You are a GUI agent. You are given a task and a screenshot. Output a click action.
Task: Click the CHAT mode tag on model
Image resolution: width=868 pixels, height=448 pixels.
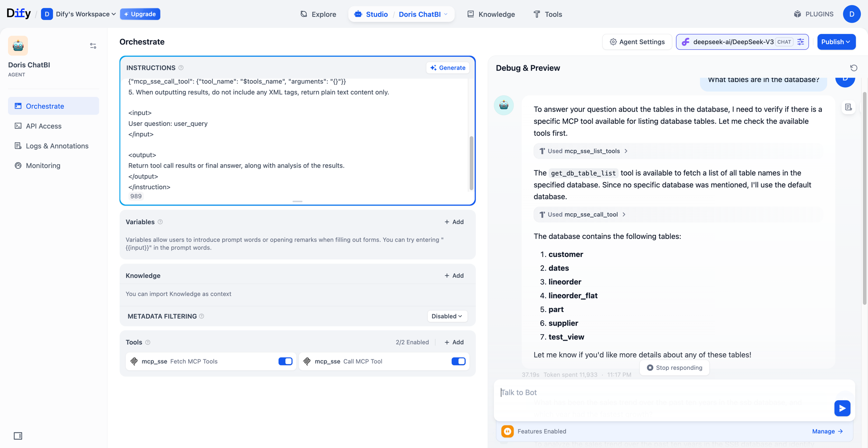point(784,42)
